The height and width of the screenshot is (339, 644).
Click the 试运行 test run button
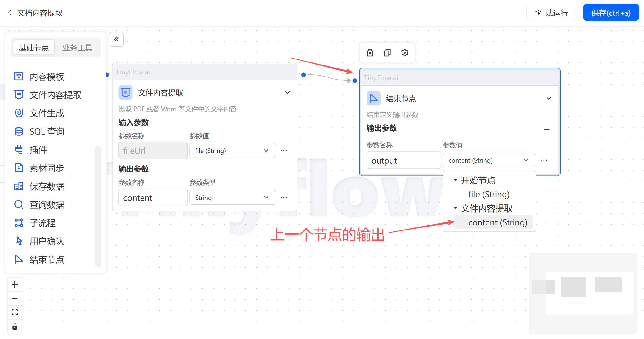[551, 13]
